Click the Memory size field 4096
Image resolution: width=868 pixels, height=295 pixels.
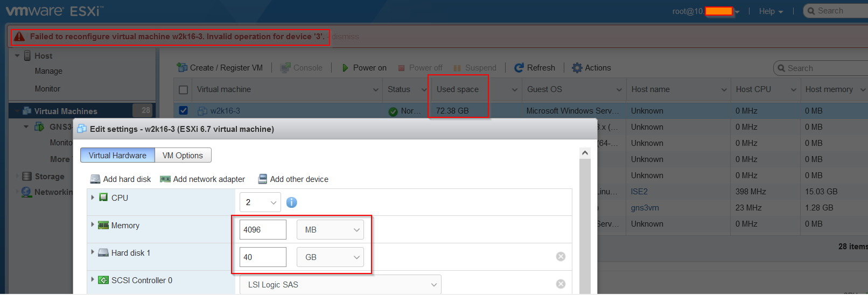263,230
